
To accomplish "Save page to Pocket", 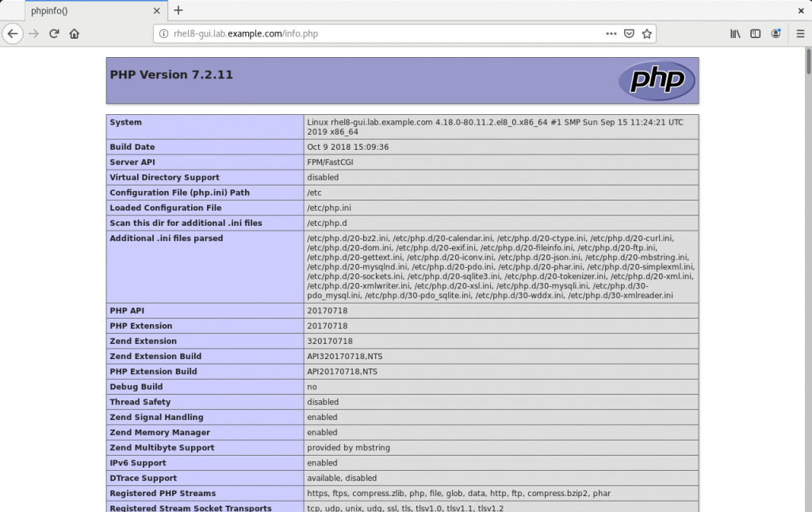I will (629, 33).
